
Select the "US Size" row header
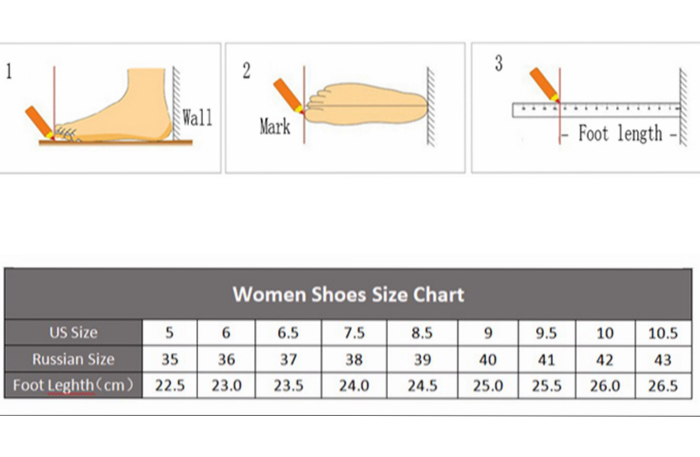[73, 333]
